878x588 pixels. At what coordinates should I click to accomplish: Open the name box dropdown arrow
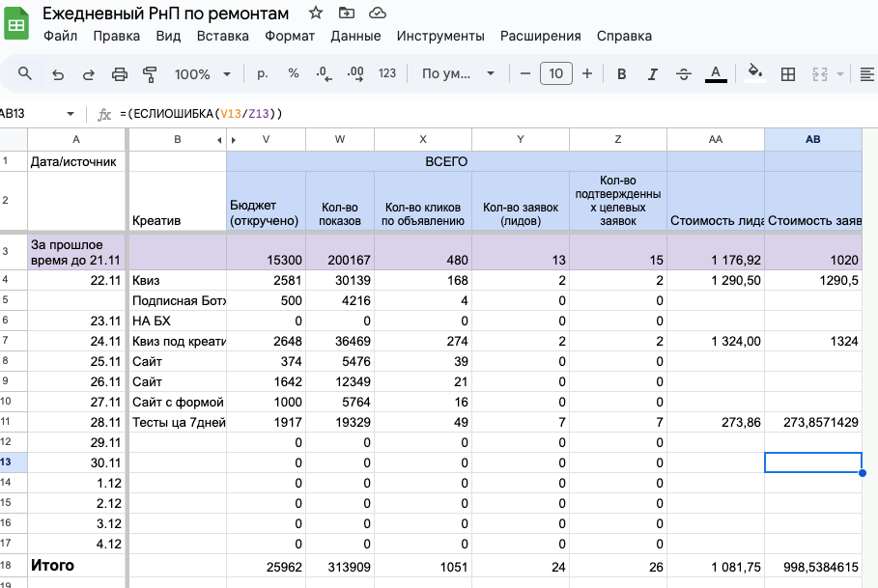click(x=71, y=114)
